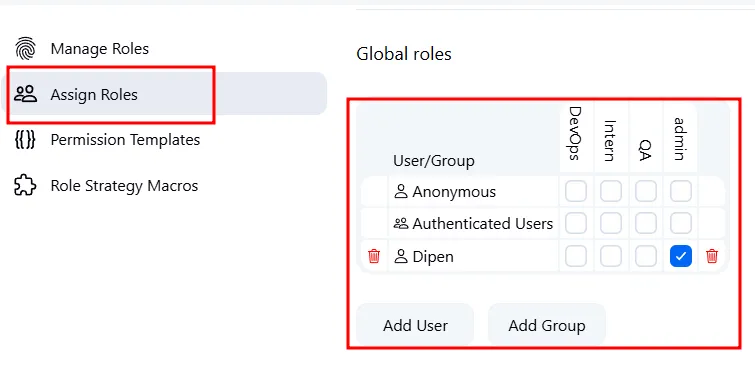The image size is (755, 370).
Task: Check QA role for Anonymous
Action: coord(646,191)
